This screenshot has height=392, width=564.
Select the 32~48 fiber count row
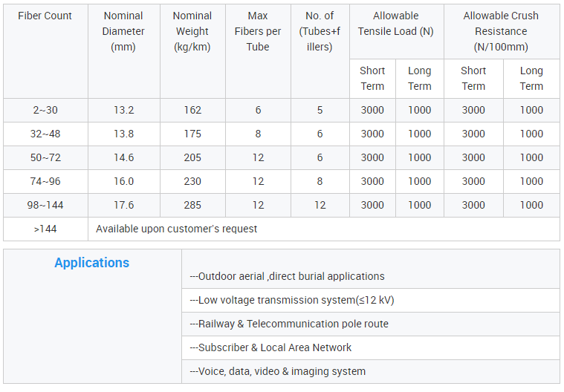pyautogui.click(x=45, y=134)
